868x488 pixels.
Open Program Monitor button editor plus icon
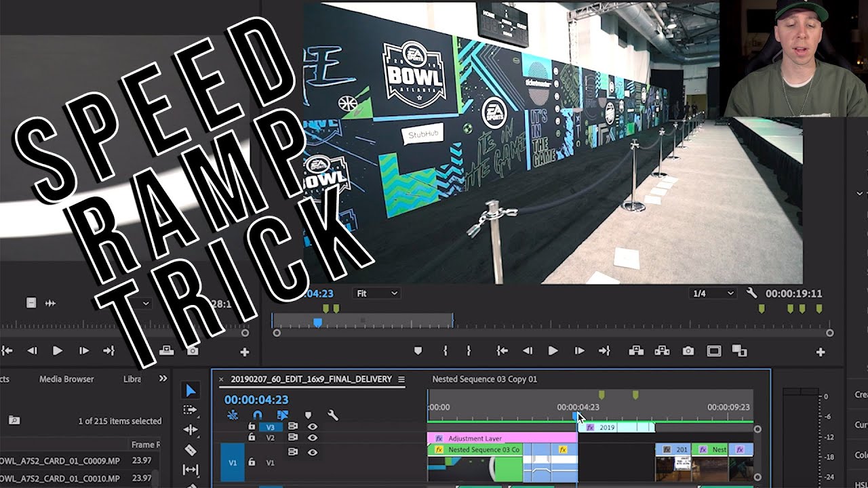(x=821, y=352)
